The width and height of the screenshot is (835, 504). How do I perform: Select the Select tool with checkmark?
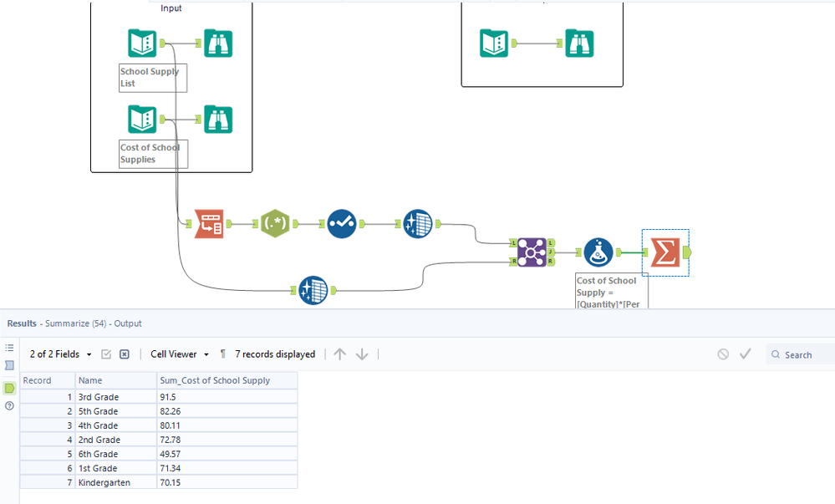tap(342, 224)
